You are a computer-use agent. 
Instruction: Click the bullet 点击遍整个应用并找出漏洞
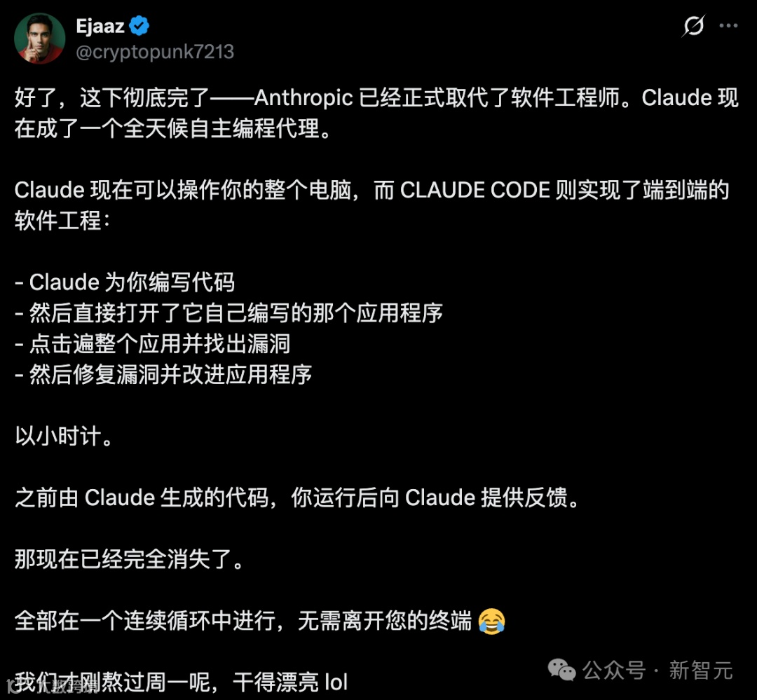pyautogui.click(x=152, y=344)
